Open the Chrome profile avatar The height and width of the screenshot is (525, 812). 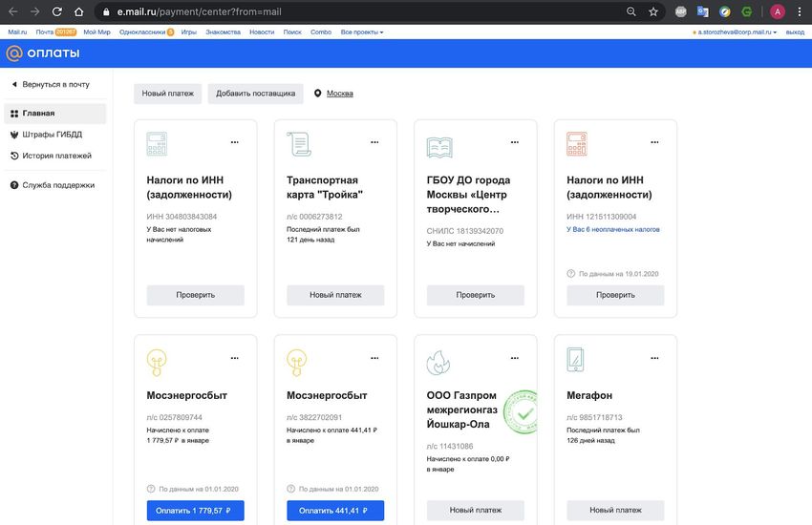[x=777, y=11]
